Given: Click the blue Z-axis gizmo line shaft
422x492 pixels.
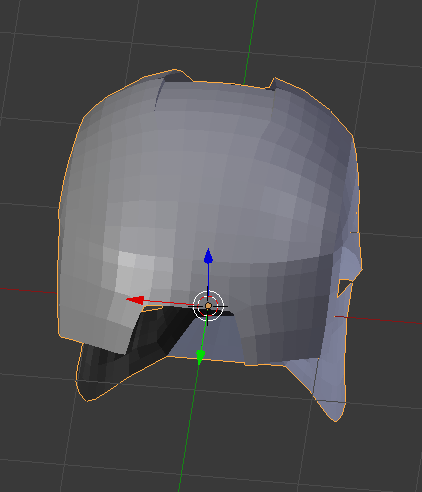Looking at the screenshot, I should click(209, 277).
